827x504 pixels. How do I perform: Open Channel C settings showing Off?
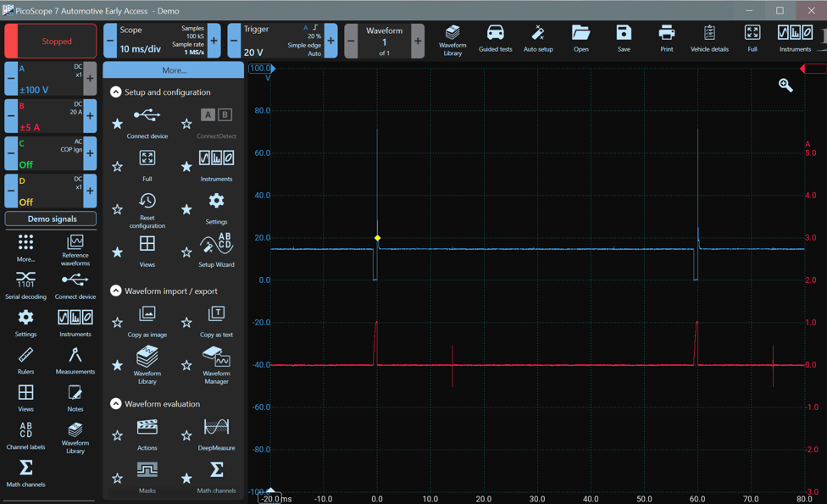click(49, 153)
